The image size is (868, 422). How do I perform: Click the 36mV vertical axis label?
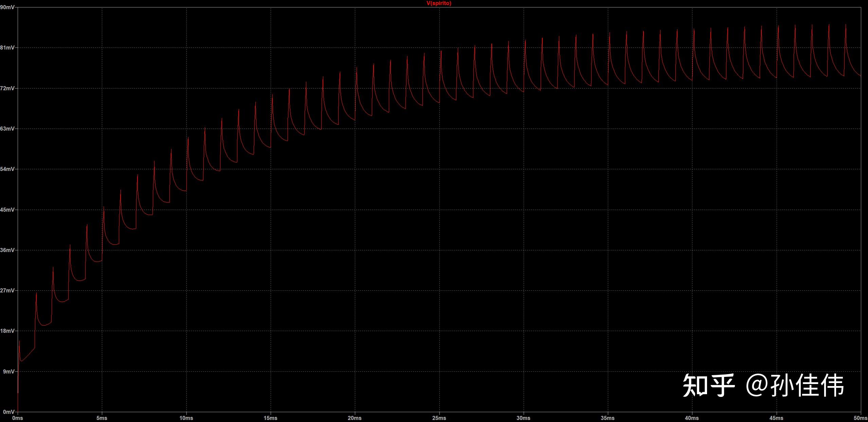pyautogui.click(x=7, y=250)
